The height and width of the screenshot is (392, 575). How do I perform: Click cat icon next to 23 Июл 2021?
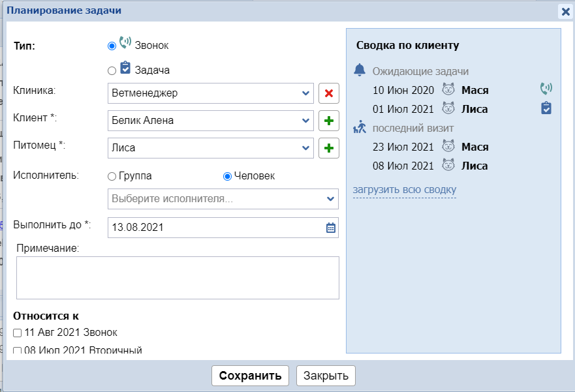(x=448, y=147)
